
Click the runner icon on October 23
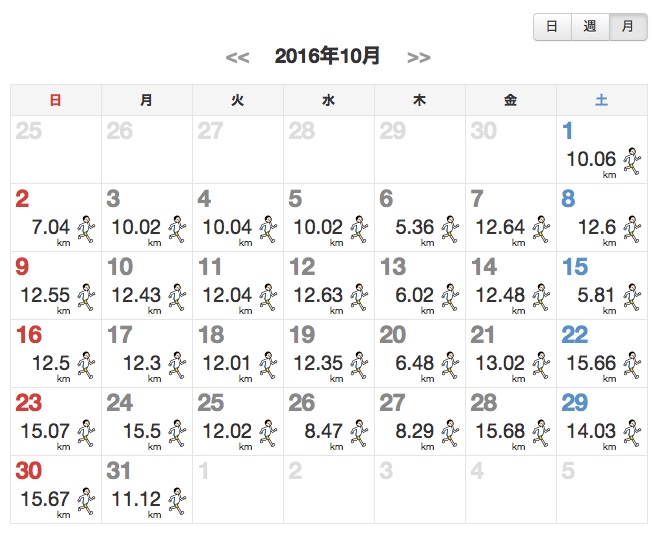click(x=85, y=433)
